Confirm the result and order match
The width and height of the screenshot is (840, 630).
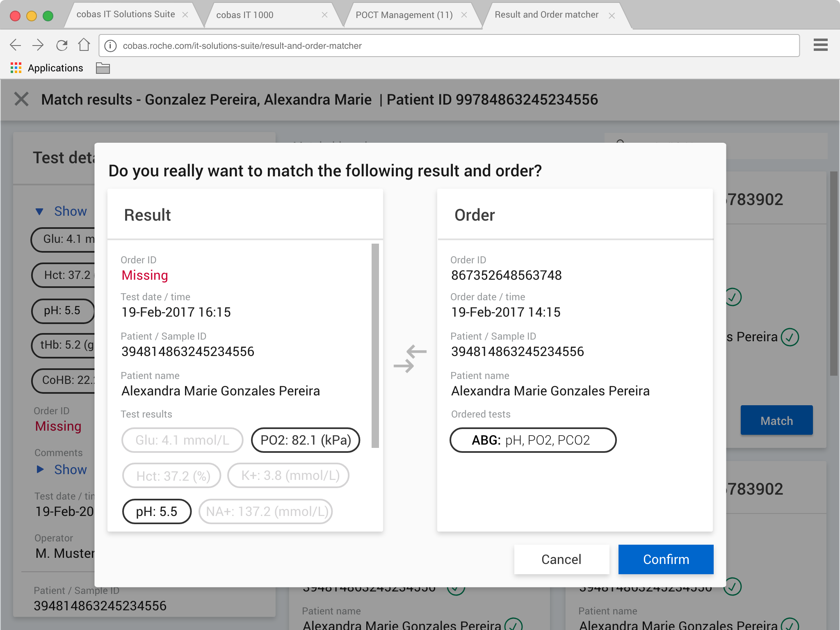click(666, 559)
